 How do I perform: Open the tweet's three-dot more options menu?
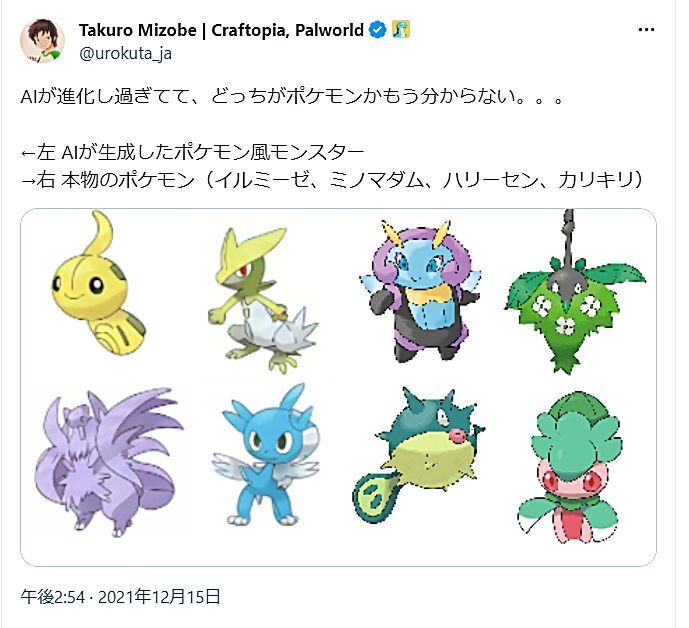click(x=646, y=30)
